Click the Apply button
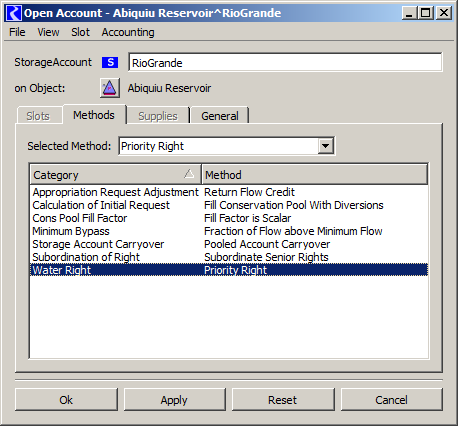The image size is (458, 426). (x=174, y=399)
